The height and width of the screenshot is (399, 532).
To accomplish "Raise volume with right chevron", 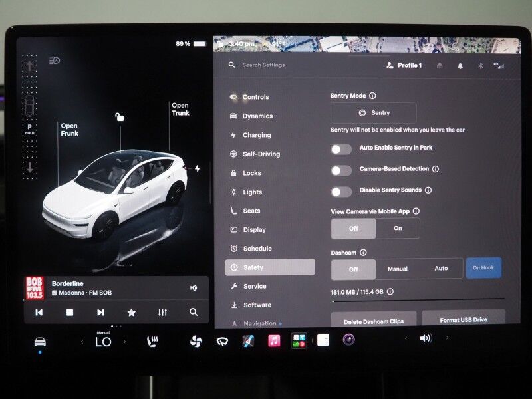I will (x=447, y=338).
